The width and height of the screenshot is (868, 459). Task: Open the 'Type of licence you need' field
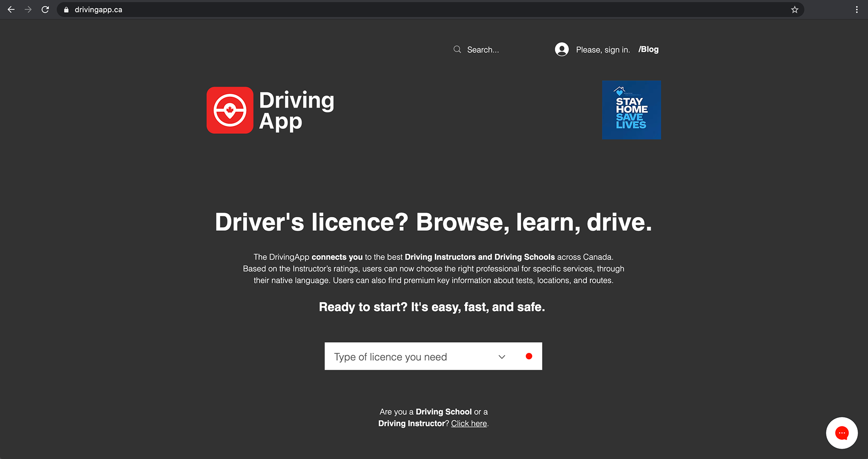coord(433,356)
